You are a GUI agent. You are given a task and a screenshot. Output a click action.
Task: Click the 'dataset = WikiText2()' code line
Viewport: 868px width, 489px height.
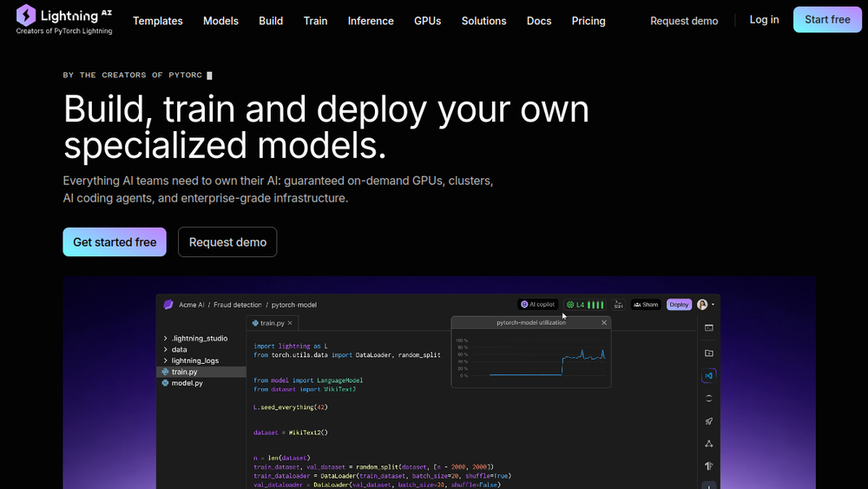tap(291, 433)
